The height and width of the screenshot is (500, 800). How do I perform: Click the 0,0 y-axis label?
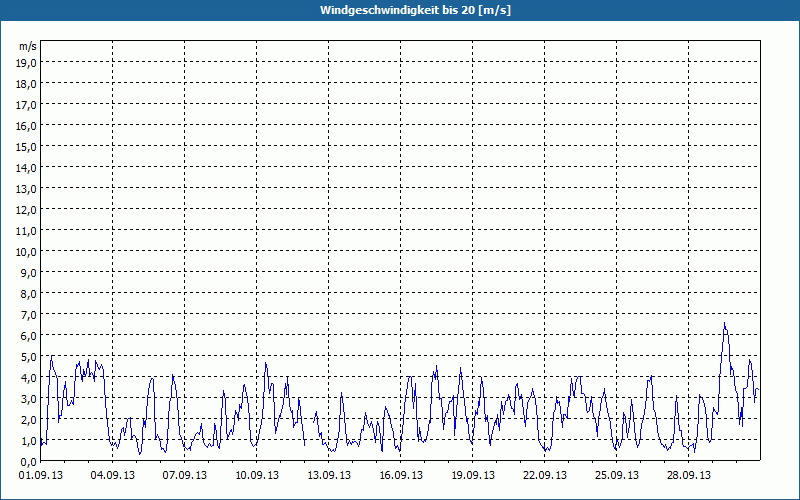[x=29, y=461]
